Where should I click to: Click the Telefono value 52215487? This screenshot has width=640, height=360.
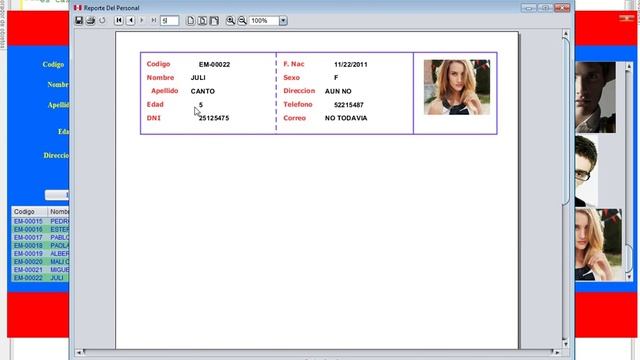click(x=349, y=105)
